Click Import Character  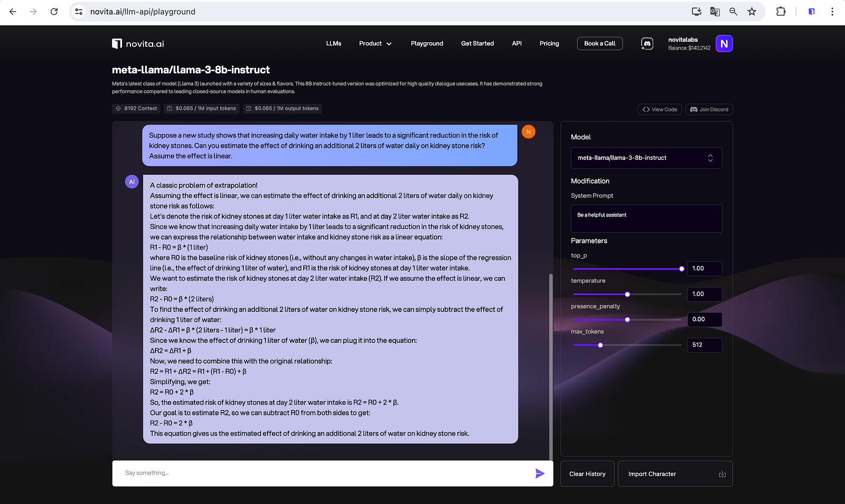675,474
